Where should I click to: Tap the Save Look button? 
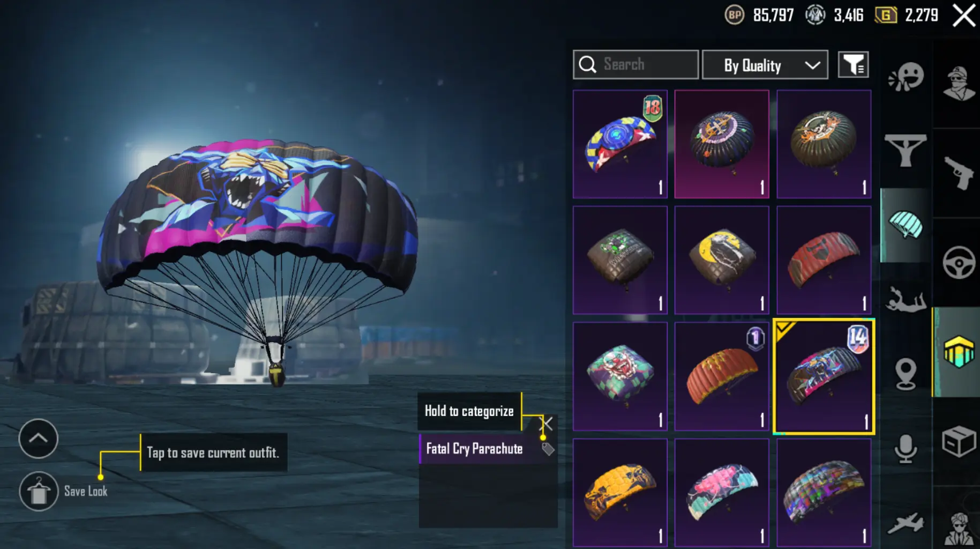point(63,491)
